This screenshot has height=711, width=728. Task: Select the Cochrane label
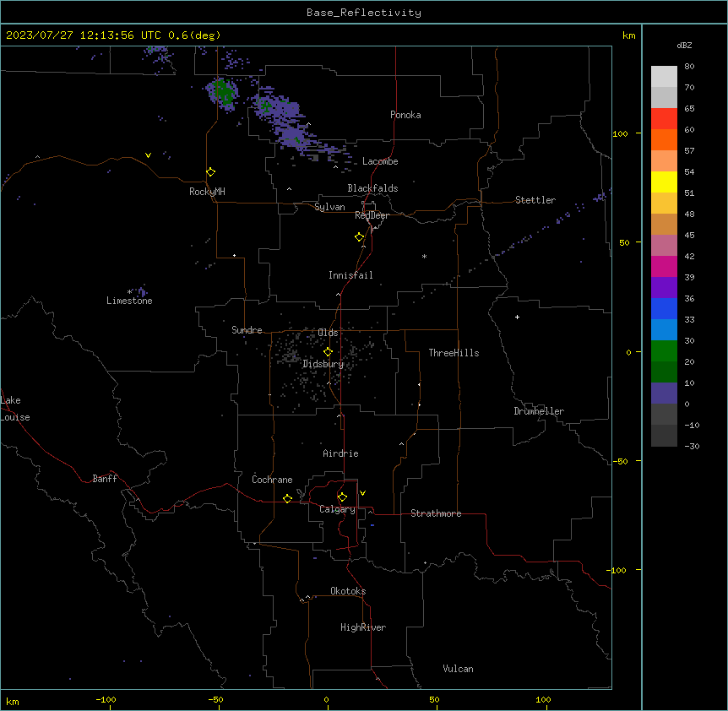272,480
